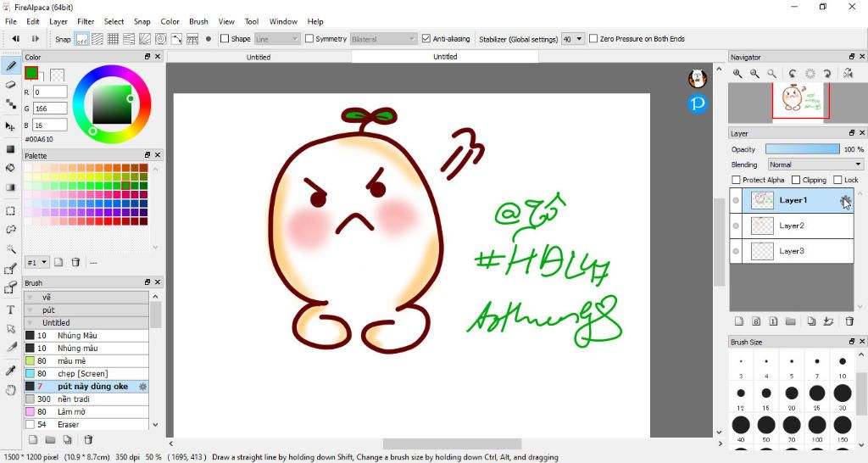The height and width of the screenshot is (463, 868).
Task: Duplicate layer in Layer panel
Action: coord(811,321)
